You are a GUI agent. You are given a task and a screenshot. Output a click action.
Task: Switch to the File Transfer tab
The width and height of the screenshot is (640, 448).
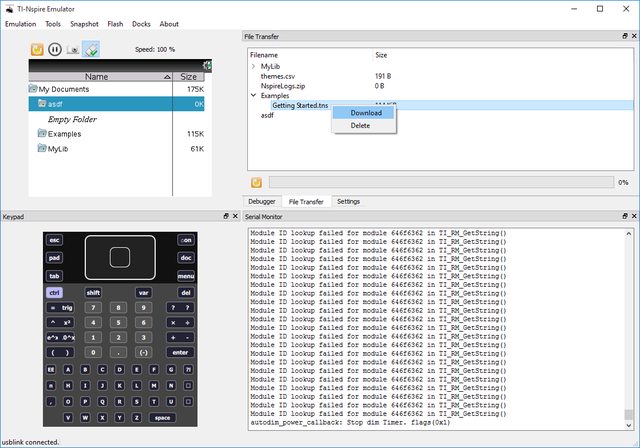point(306,202)
